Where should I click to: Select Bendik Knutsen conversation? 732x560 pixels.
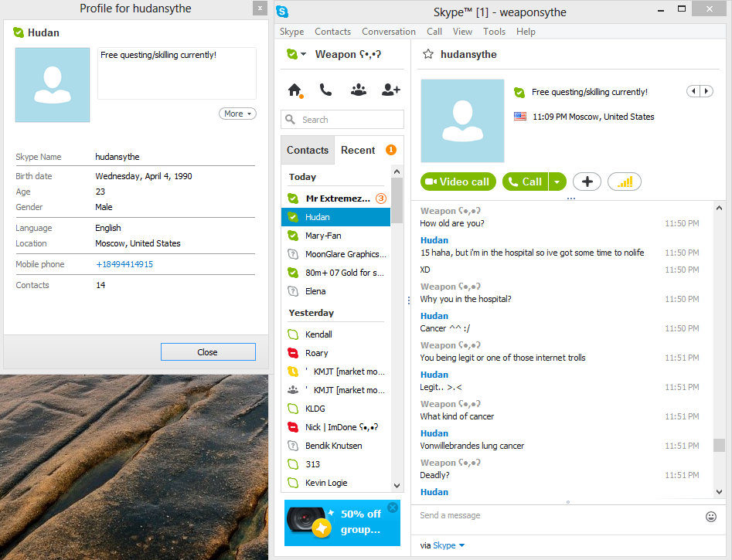[x=335, y=446]
